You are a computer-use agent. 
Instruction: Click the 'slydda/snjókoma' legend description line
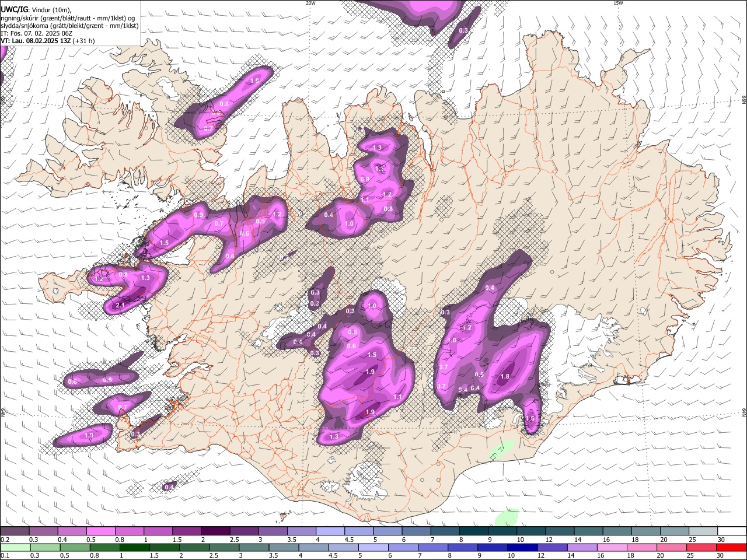[x=69, y=26]
